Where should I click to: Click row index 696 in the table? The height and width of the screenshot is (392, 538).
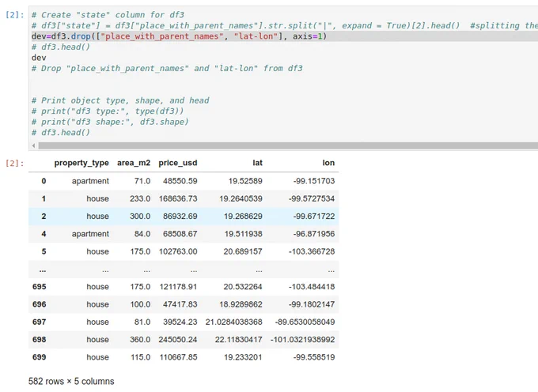tap(39, 304)
